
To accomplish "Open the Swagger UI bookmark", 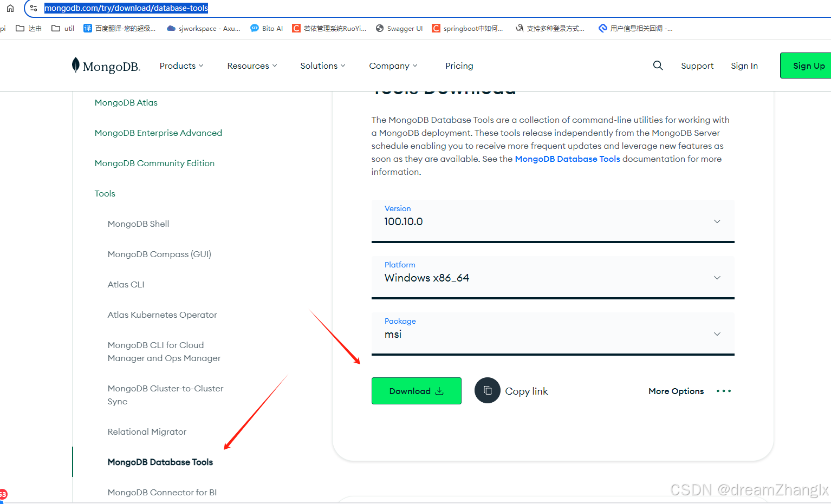I will click(399, 29).
